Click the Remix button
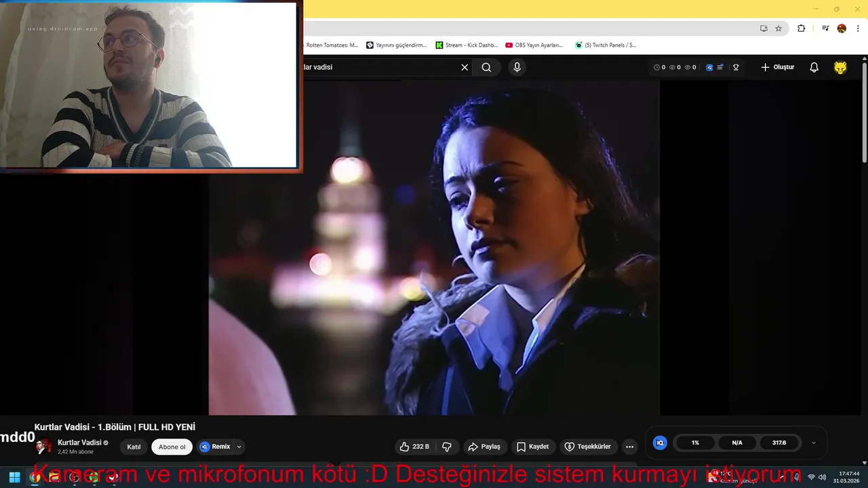 click(x=215, y=447)
